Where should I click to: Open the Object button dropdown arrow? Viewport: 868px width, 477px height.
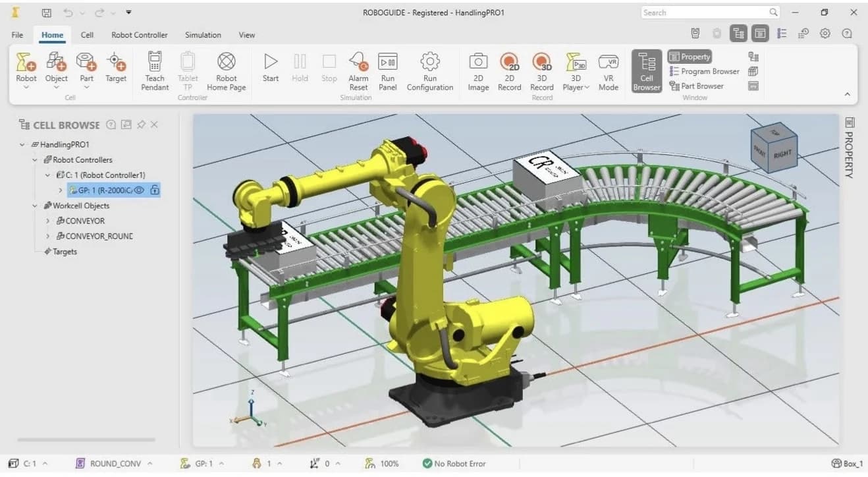(x=57, y=87)
